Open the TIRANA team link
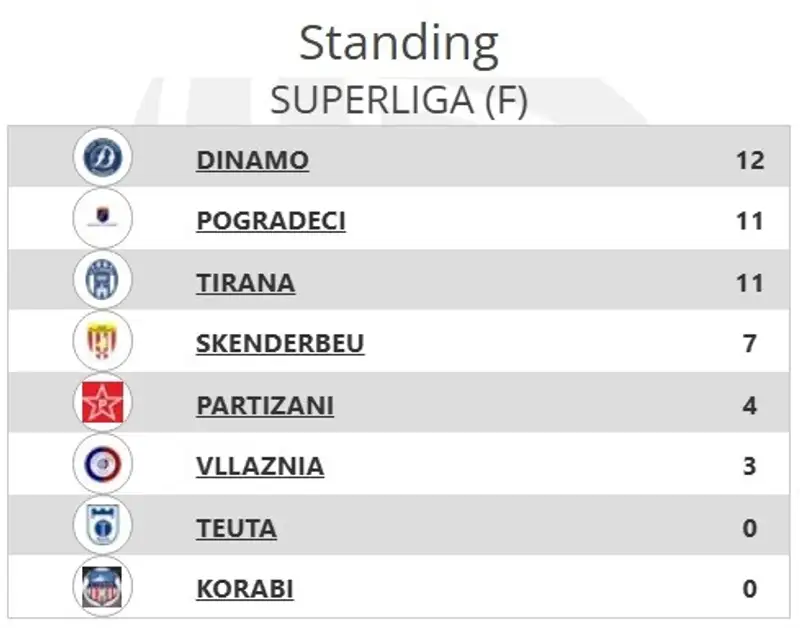This screenshot has width=800, height=628. pyautogui.click(x=245, y=283)
